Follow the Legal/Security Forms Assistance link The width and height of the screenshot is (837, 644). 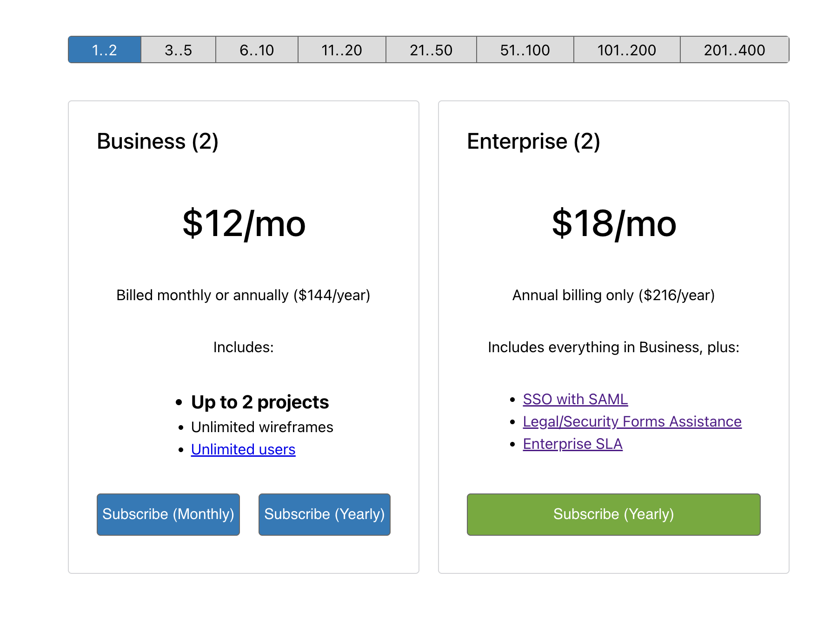[632, 421]
